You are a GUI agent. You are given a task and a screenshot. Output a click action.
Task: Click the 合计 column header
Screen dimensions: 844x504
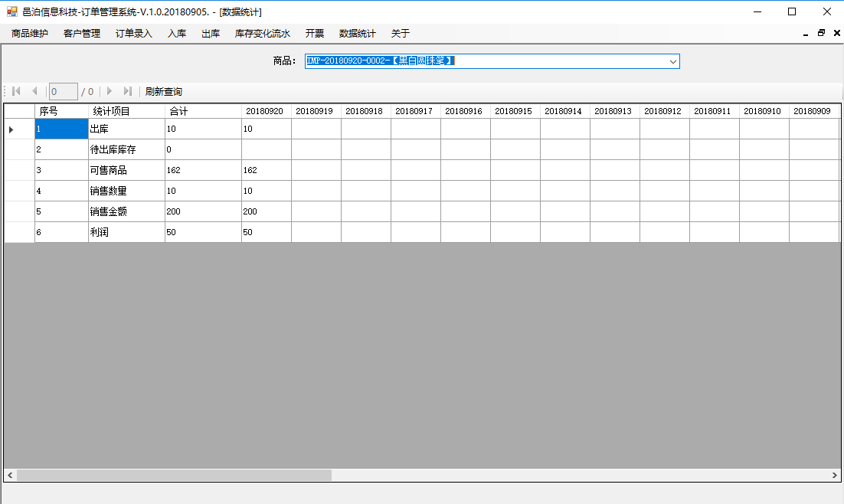[203, 111]
